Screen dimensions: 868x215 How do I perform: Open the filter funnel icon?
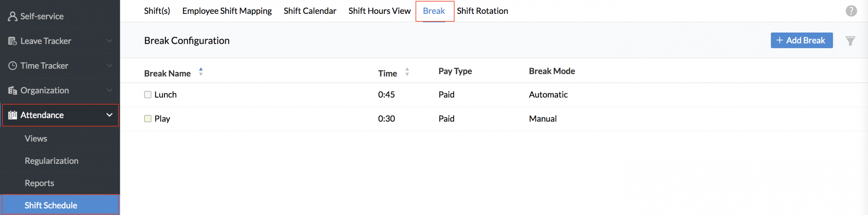coord(850,41)
